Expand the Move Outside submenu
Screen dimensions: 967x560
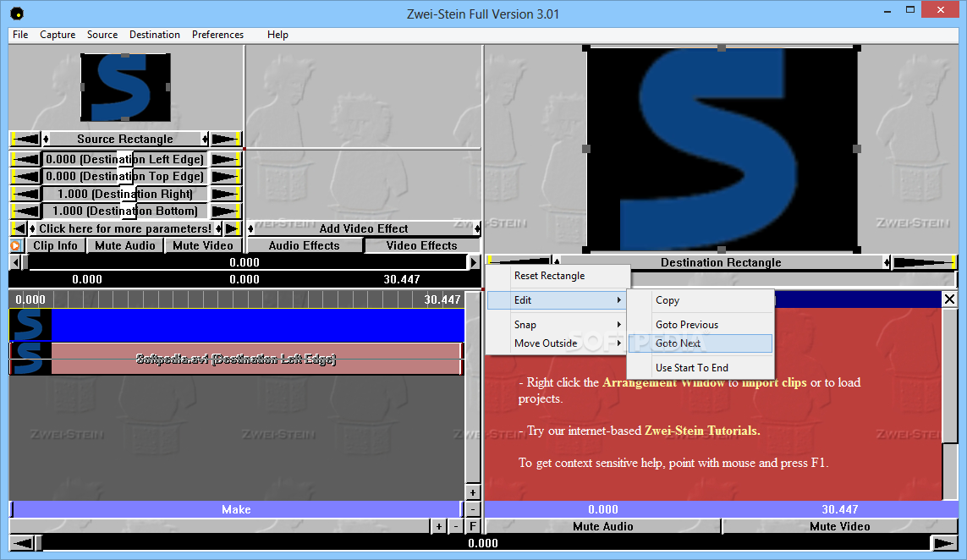click(x=557, y=343)
